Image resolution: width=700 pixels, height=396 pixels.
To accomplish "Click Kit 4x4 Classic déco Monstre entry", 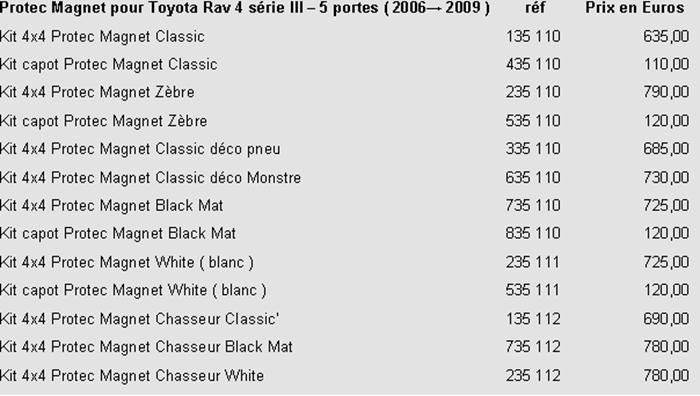I will tap(150, 178).
